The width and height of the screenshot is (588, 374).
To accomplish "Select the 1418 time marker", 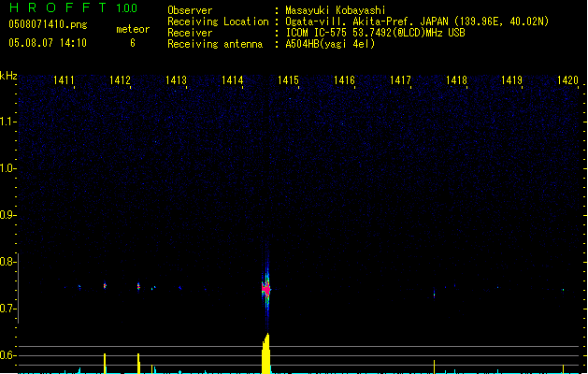I will (x=456, y=81).
